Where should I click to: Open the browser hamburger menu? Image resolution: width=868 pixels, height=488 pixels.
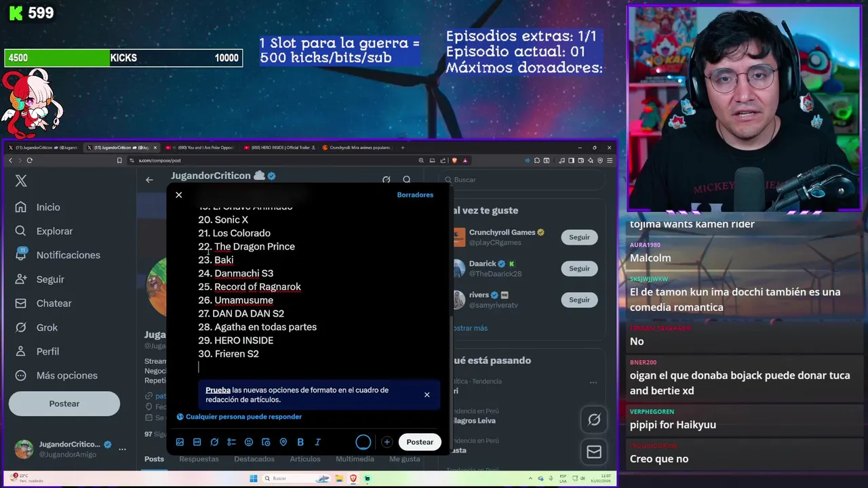point(610,161)
